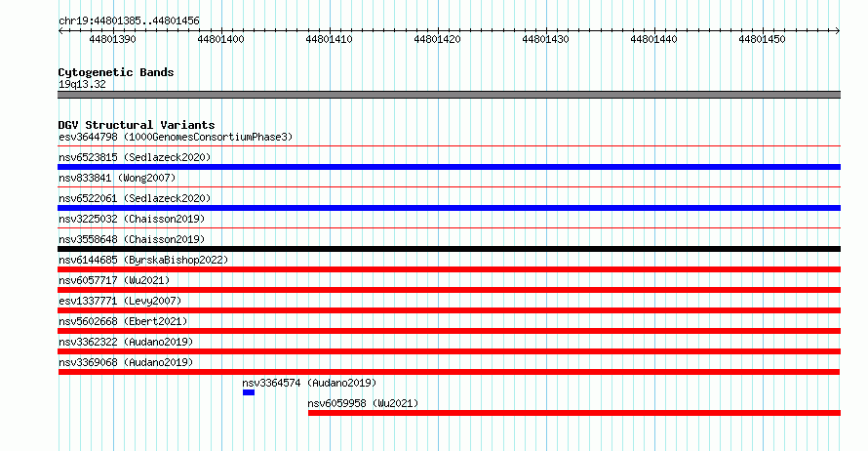Image resolution: width=868 pixels, height=451 pixels.
Task: Click the red bar for nsv3369068
Action: coord(449,372)
